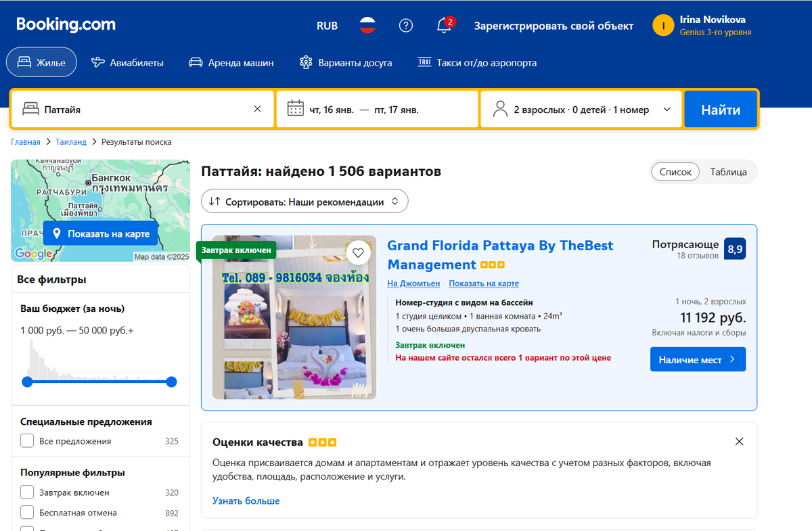Open the Авиабилеты tab
812x531 pixels.
127,62
